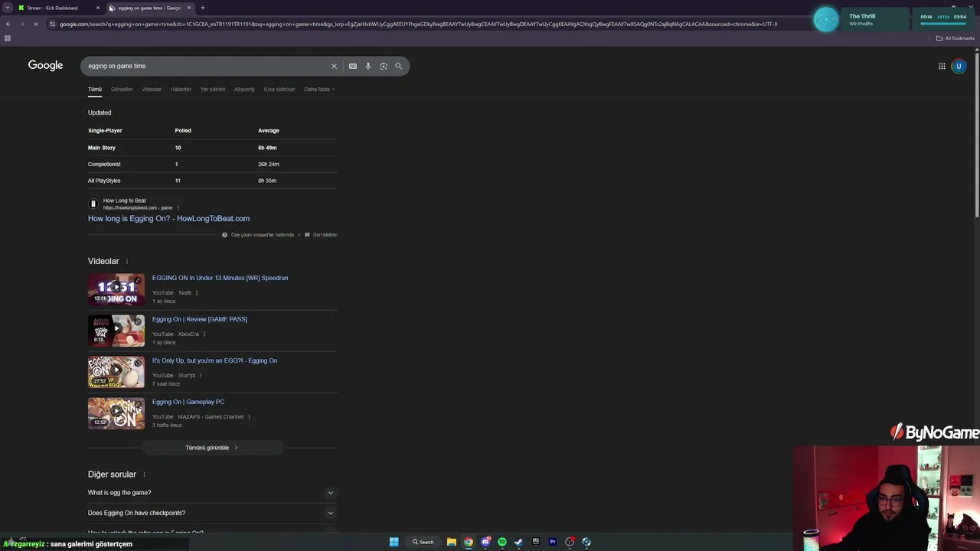Open options next to Diğer sorular heading
Image resolution: width=980 pixels, height=551 pixels.
(x=144, y=474)
